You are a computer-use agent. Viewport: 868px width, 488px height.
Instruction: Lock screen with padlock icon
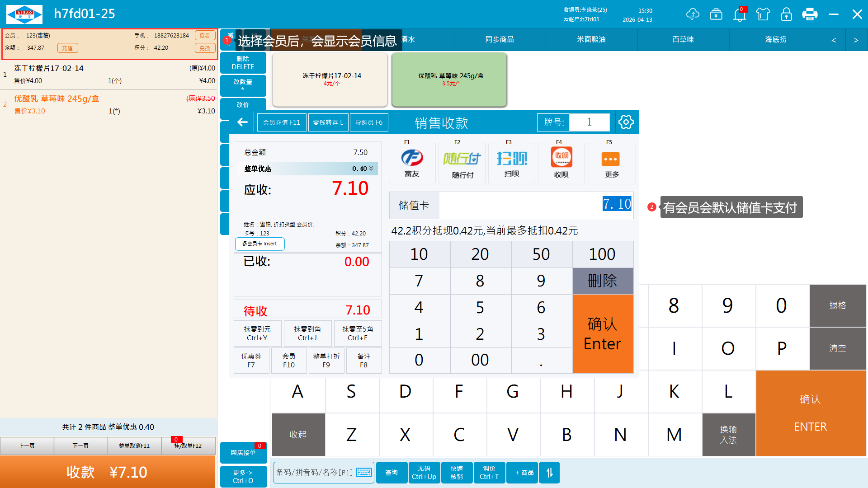[x=786, y=14]
